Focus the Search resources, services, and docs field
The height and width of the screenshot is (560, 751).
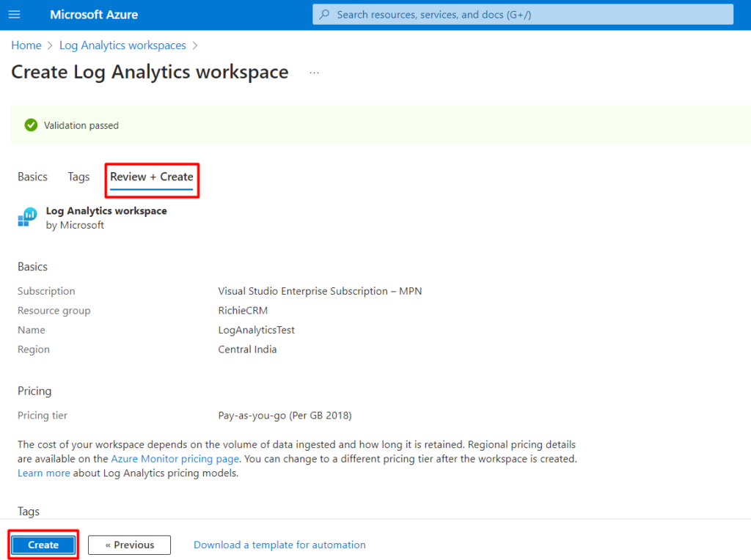coord(523,15)
